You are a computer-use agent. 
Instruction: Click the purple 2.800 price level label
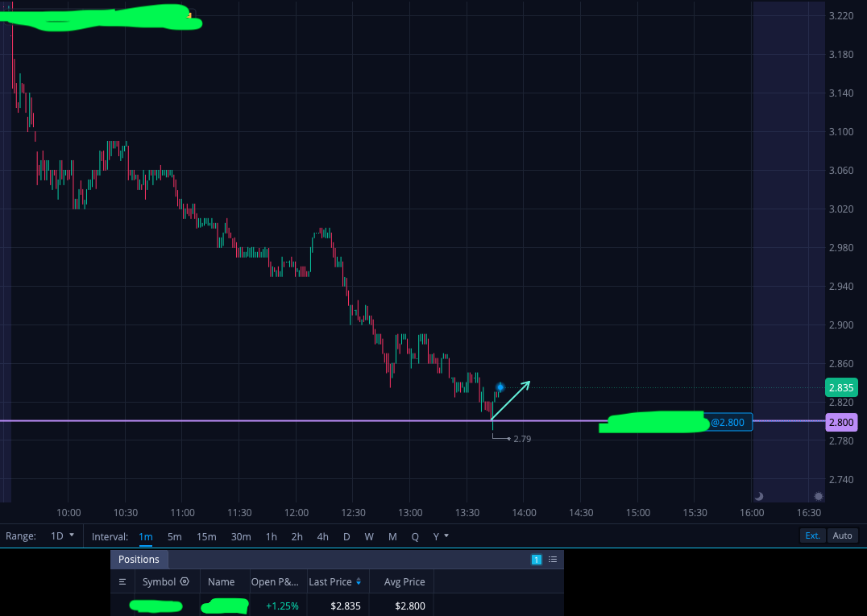pos(841,422)
